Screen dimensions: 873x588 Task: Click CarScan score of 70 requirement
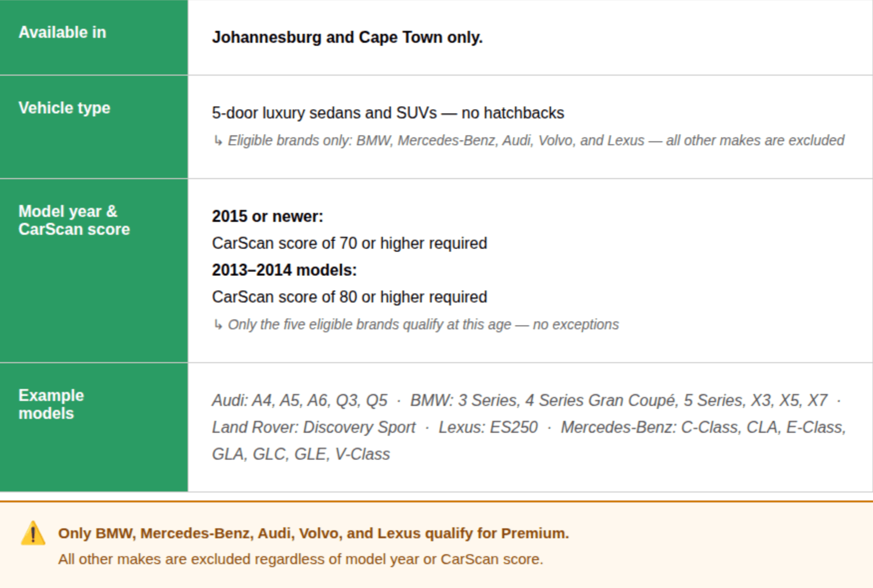pyautogui.click(x=349, y=243)
